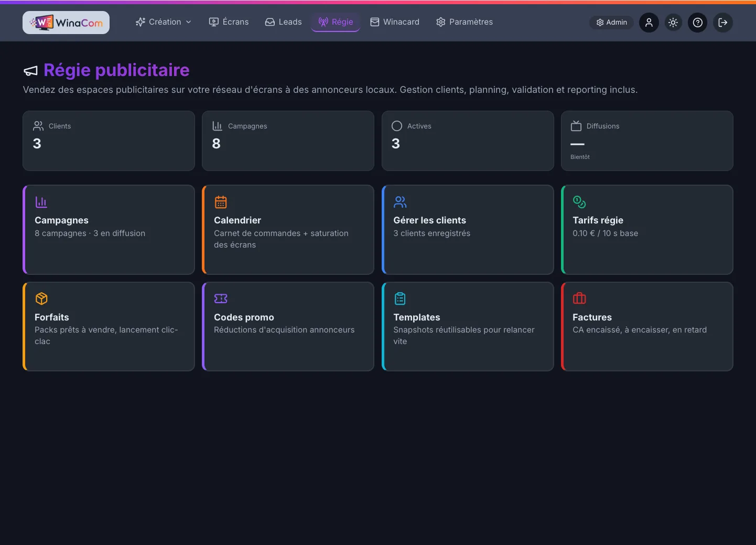
Task: Open help via question mark icon
Action: pyautogui.click(x=698, y=23)
